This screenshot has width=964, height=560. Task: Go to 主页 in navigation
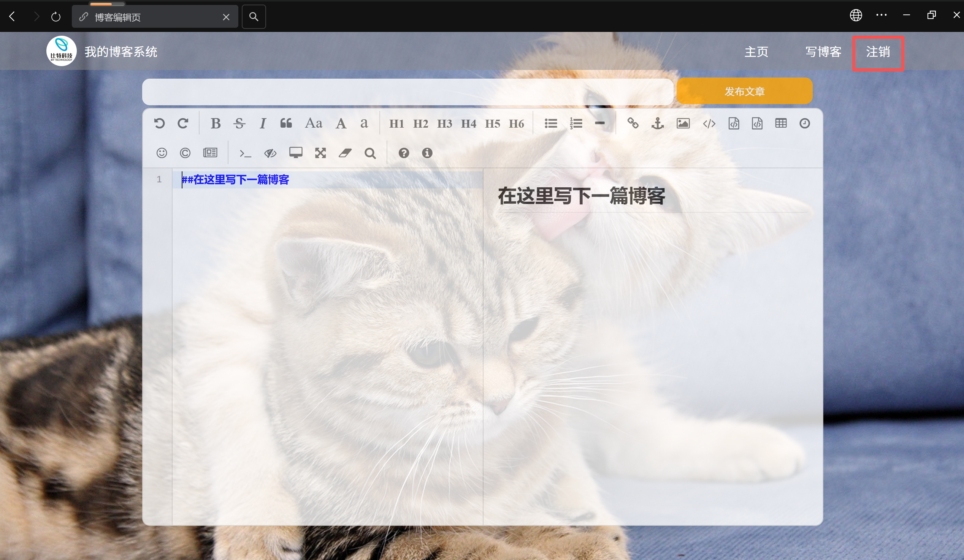[x=756, y=52]
